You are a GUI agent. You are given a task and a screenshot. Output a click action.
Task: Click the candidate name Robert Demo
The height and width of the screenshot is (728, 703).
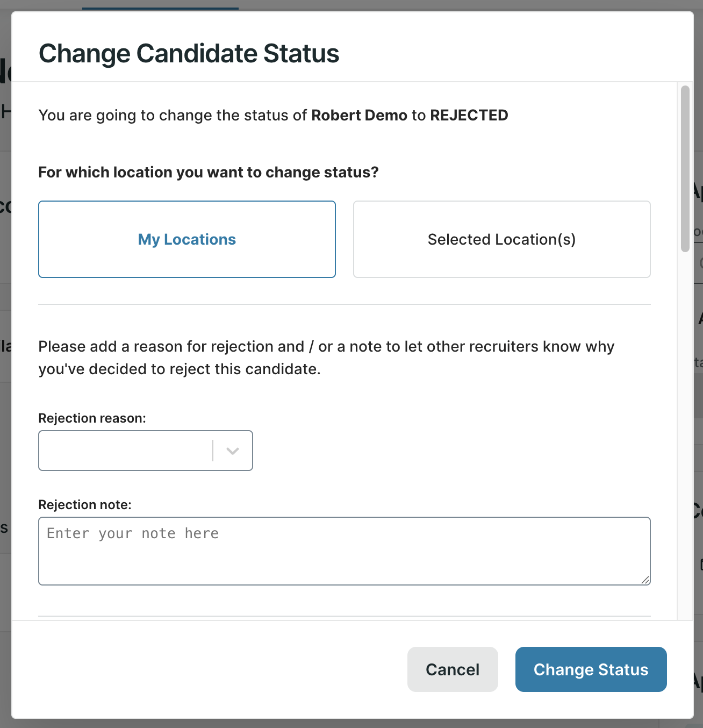pyautogui.click(x=359, y=116)
